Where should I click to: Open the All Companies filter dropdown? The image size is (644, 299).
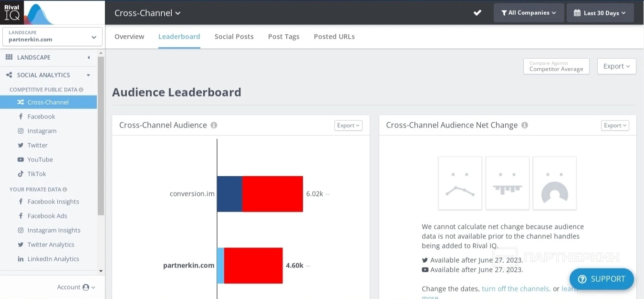pos(529,13)
